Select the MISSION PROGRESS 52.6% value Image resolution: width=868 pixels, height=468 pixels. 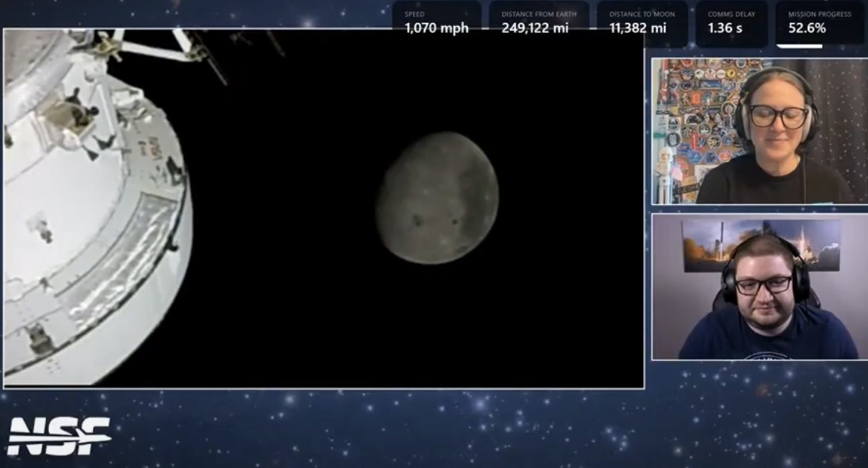click(x=807, y=28)
